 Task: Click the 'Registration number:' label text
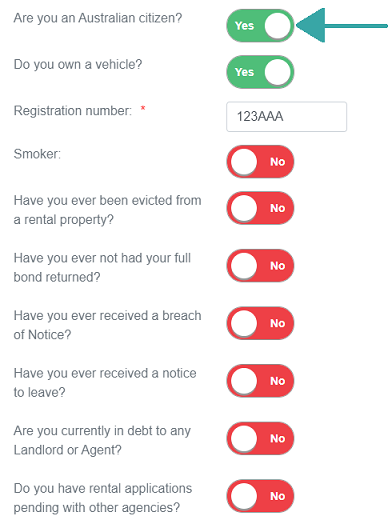tap(73, 111)
